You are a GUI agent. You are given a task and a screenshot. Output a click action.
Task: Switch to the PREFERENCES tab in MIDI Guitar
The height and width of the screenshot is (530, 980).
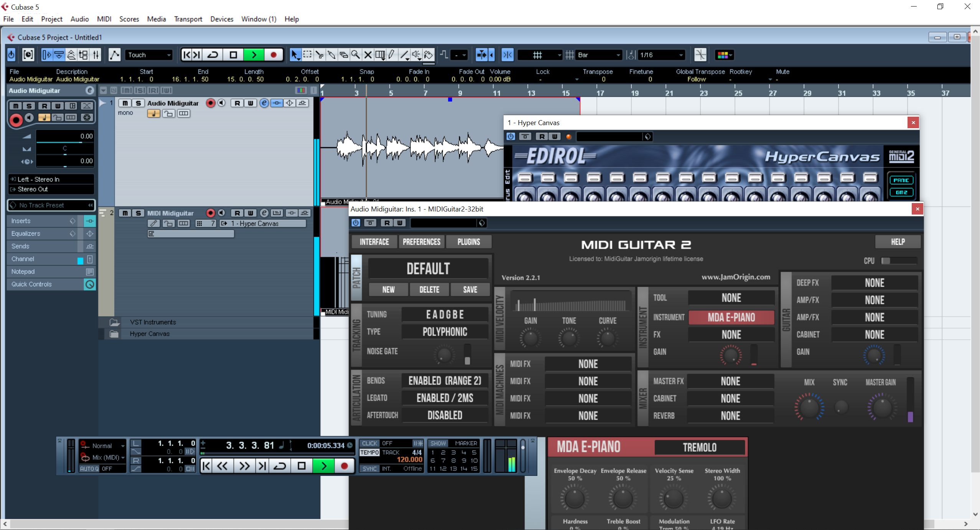click(x=421, y=242)
